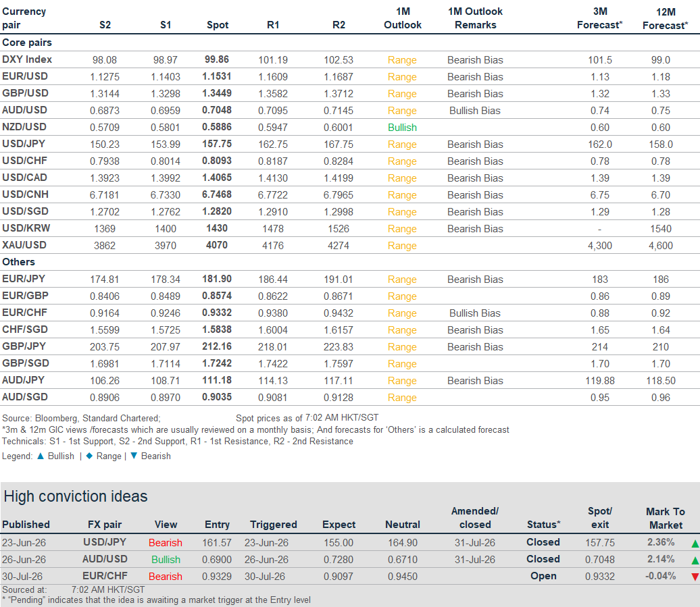Select the USD/CHF S2 value 0.7938

pos(105,161)
